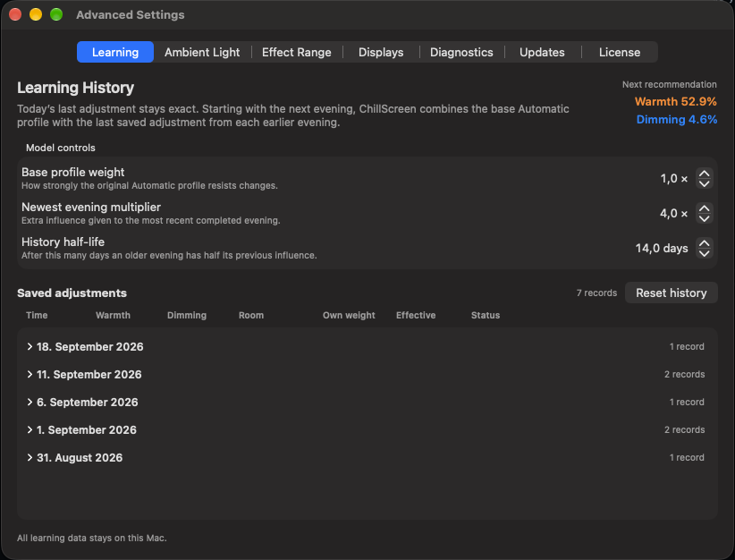Click the green zoom window button
Screen dimensions: 735x560
56,14
